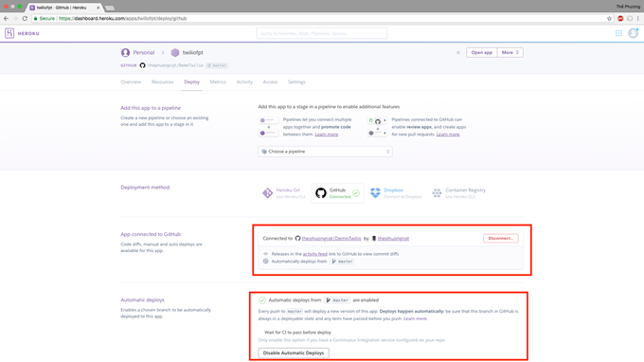Image resolution: width=644 pixels, height=362 pixels.
Task: Expand the More dropdown button
Action: tap(510, 53)
